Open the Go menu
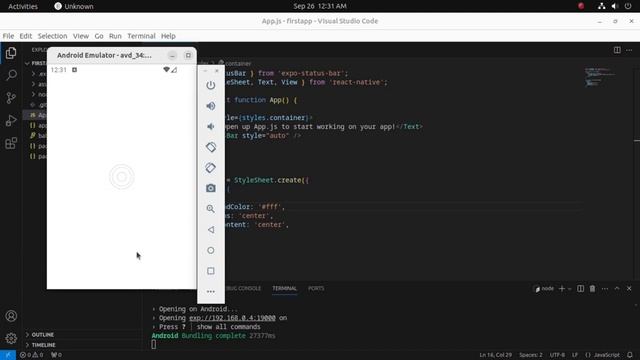640x360 pixels. pyautogui.click(x=99, y=36)
